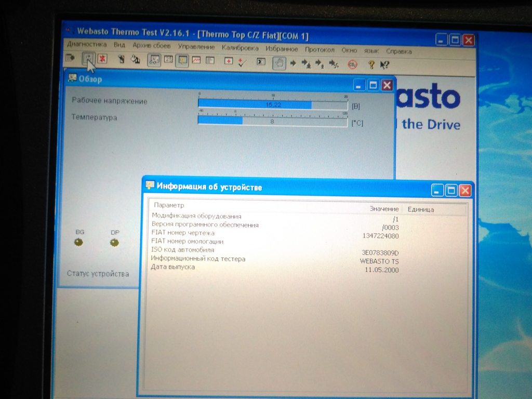532x399 pixels.
Task: Click the value 3E0783809D
Action: (380, 253)
